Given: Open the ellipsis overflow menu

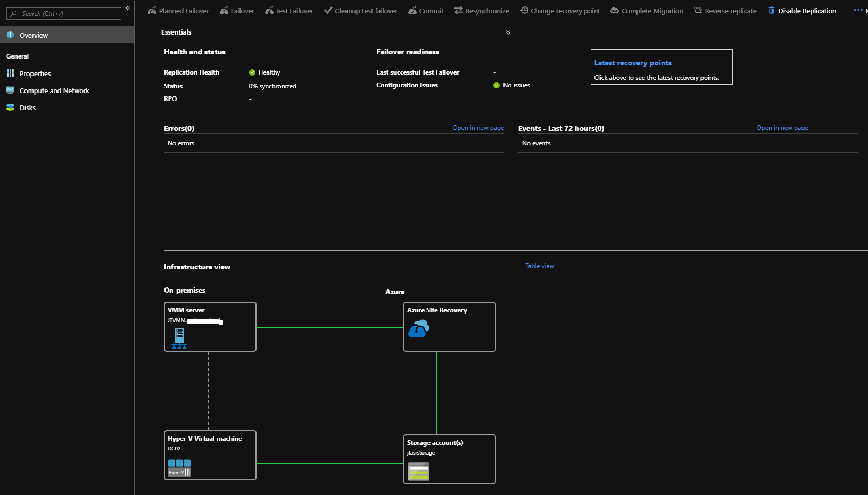Looking at the screenshot, I should pyautogui.click(x=858, y=10).
